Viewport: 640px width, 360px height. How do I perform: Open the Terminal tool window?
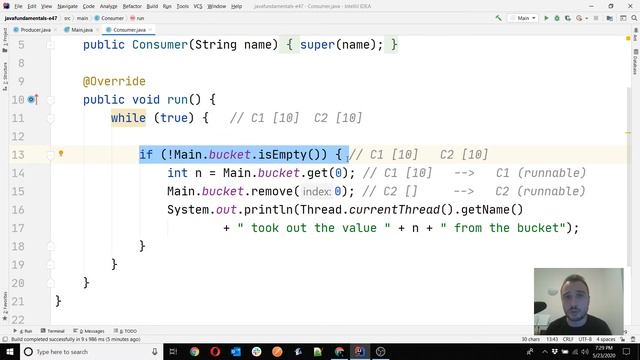pos(53,331)
